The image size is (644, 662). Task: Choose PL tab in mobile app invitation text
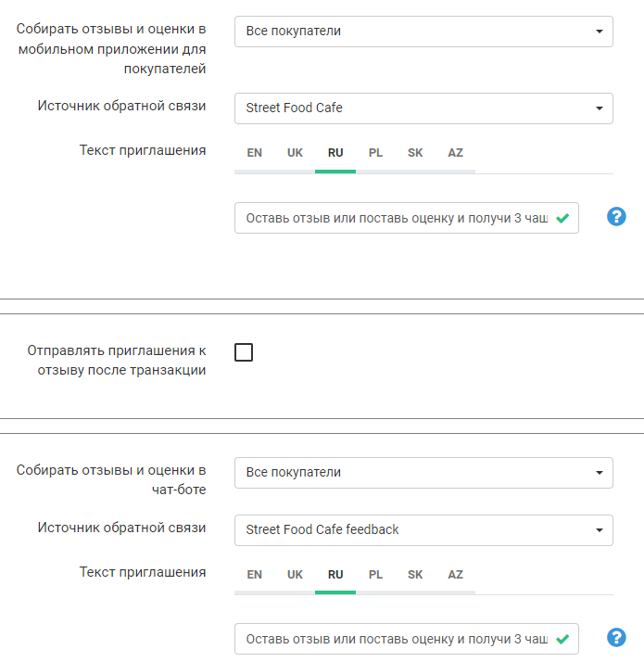[x=375, y=153]
